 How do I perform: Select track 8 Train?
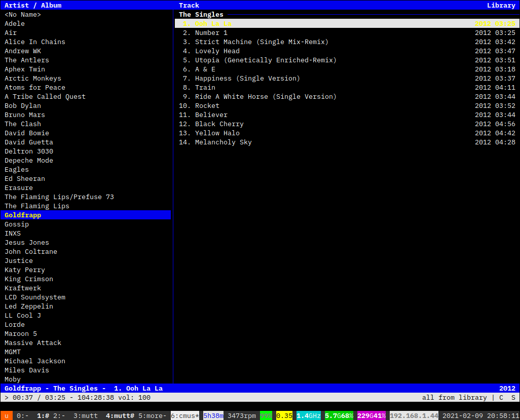coord(347,88)
